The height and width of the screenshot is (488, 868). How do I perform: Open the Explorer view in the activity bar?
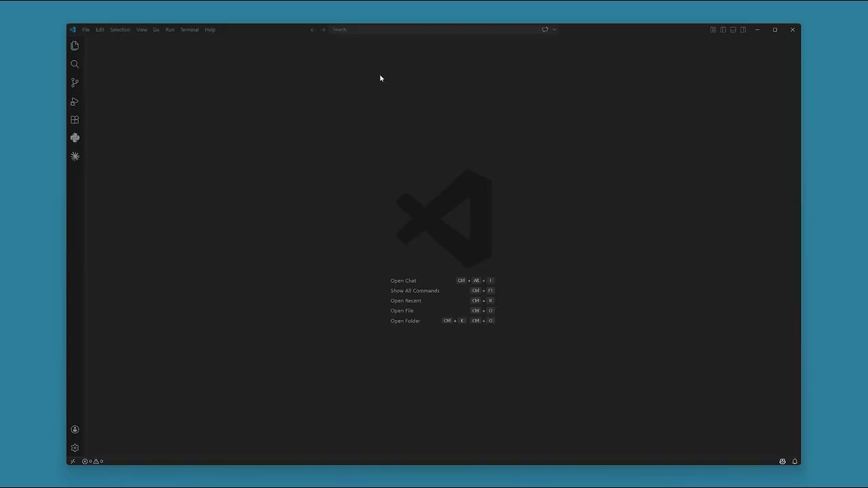click(x=75, y=45)
